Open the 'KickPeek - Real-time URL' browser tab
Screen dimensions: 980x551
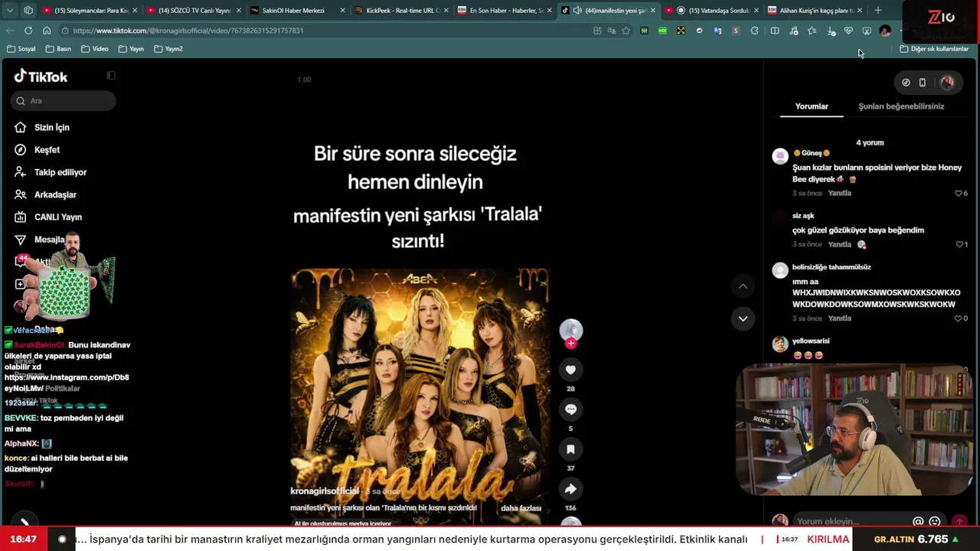(402, 11)
